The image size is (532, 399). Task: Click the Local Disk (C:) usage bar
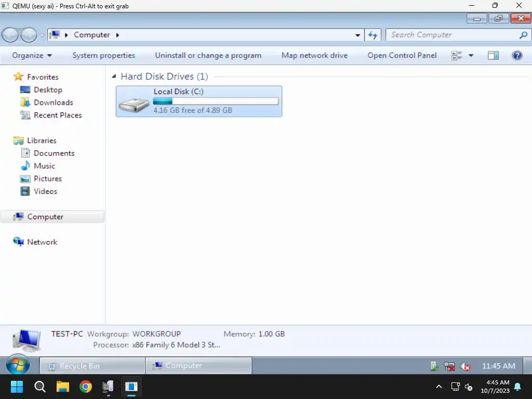pos(216,101)
